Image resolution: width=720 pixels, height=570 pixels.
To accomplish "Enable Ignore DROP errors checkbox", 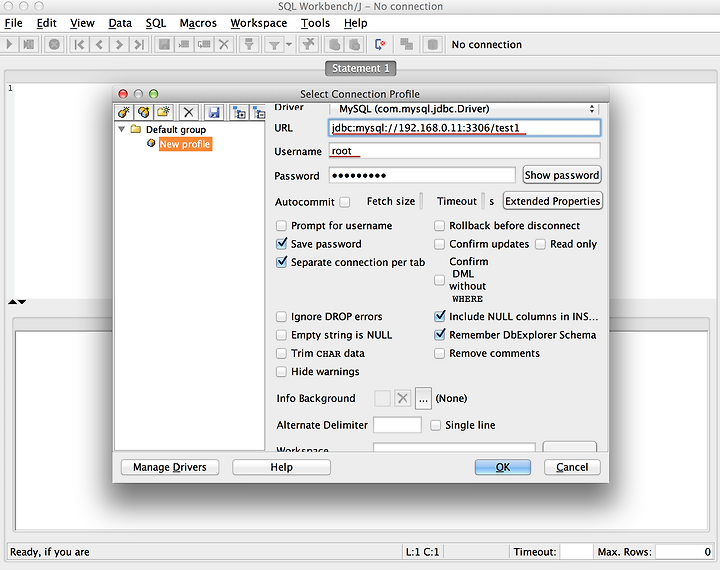I will pyautogui.click(x=281, y=316).
